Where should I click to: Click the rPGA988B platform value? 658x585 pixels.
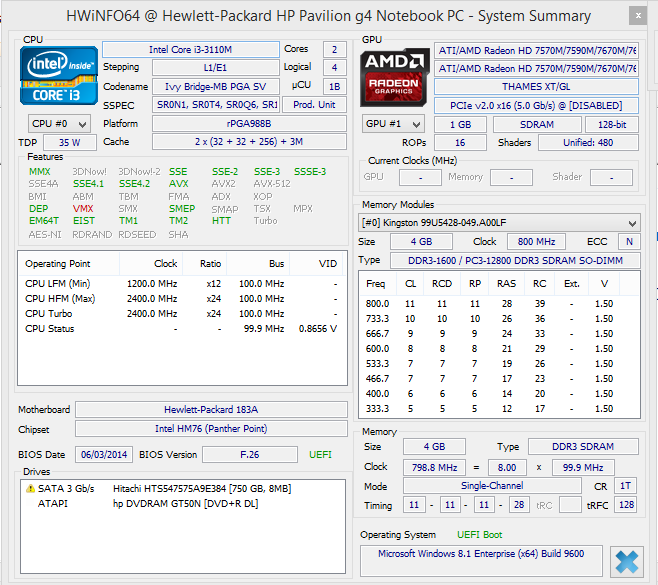[249, 124]
